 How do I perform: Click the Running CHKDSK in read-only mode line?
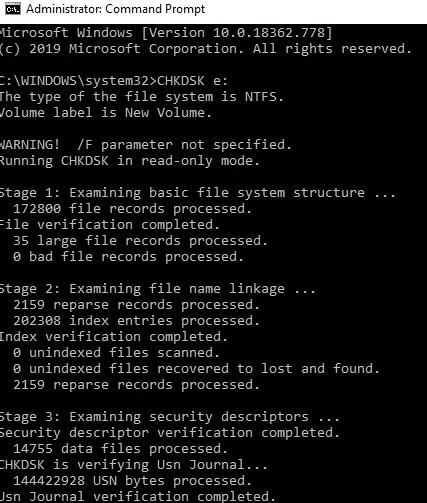pos(130,161)
